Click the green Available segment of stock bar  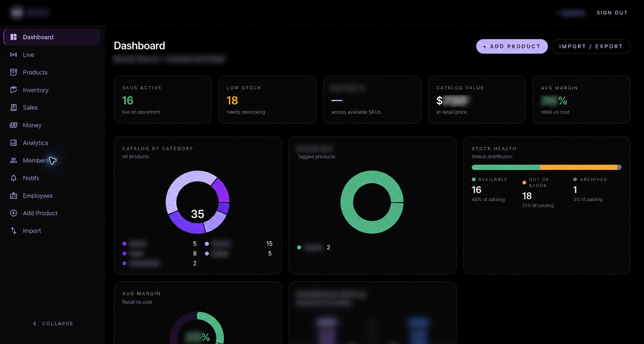point(506,167)
